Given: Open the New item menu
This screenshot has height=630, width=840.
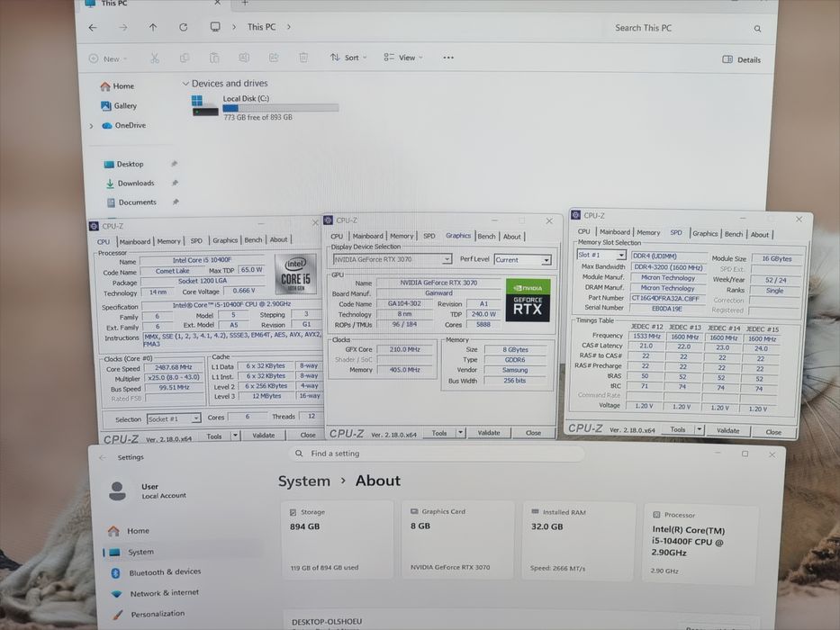Looking at the screenshot, I should [108, 58].
